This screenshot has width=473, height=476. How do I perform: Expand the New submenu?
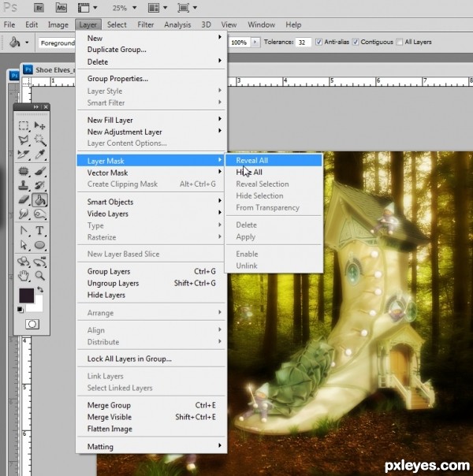151,38
